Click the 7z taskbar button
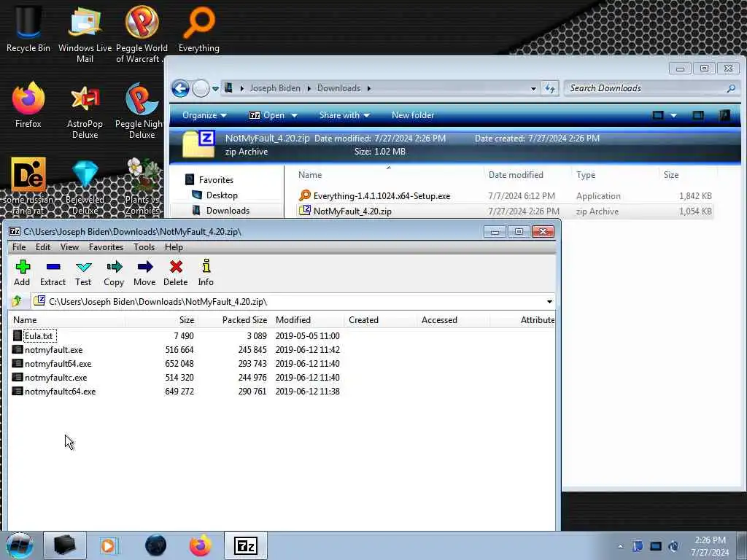The image size is (747, 560). tap(246, 545)
